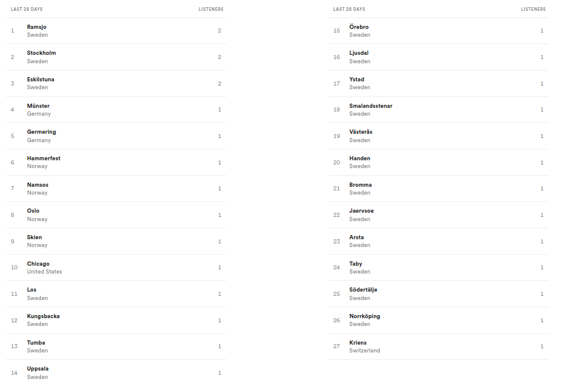Select the Münster, Germany row
Image resolution: width=588 pixels, height=385 pixels.
pyautogui.click(x=116, y=110)
